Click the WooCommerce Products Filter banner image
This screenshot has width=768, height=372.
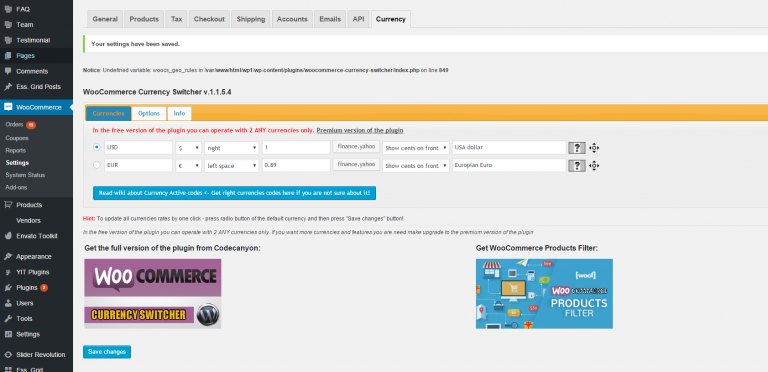544,294
